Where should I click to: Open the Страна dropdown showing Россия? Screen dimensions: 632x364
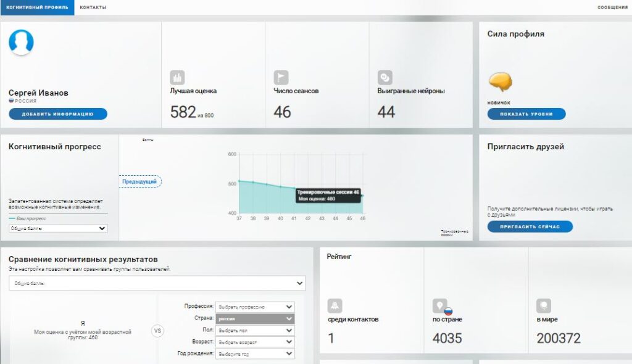[x=255, y=318]
